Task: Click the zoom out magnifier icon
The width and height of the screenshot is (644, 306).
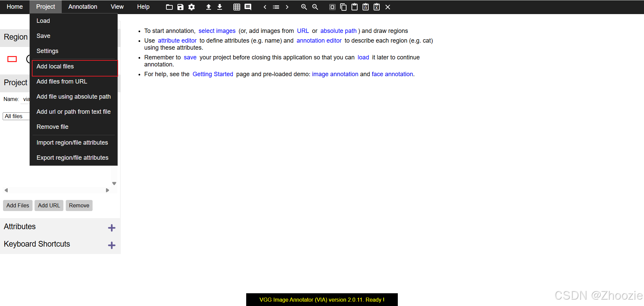Action: point(315,7)
